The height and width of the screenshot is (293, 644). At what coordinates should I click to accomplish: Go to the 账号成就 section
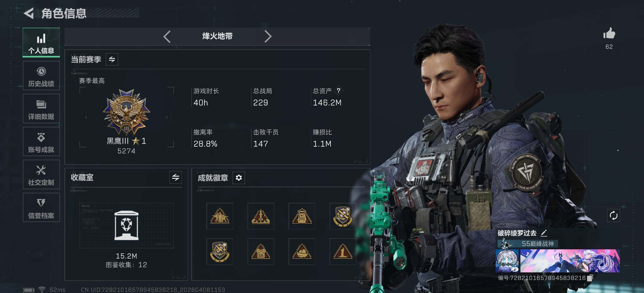click(41, 142)
